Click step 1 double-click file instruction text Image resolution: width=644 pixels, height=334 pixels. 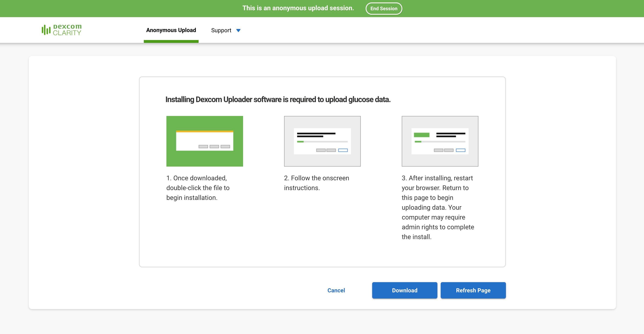coord(198,188)
